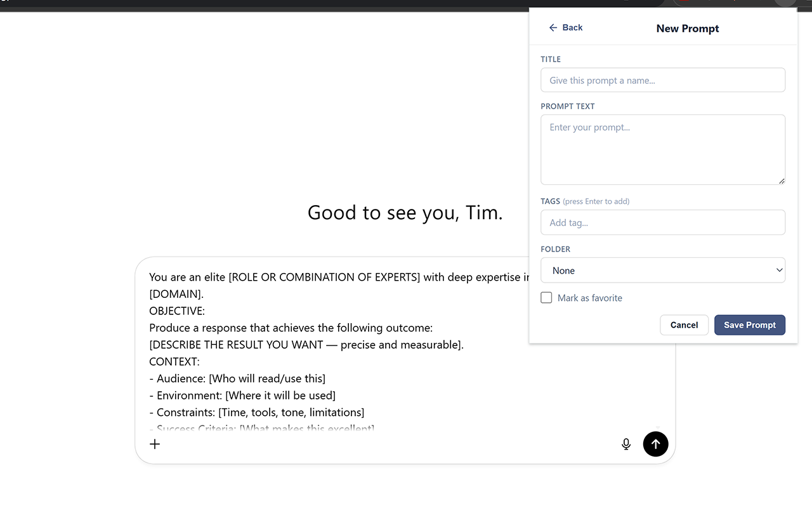Enable the Mark as favorite checkbox
This screenshot has height=508, width=812.
[546, 297]
